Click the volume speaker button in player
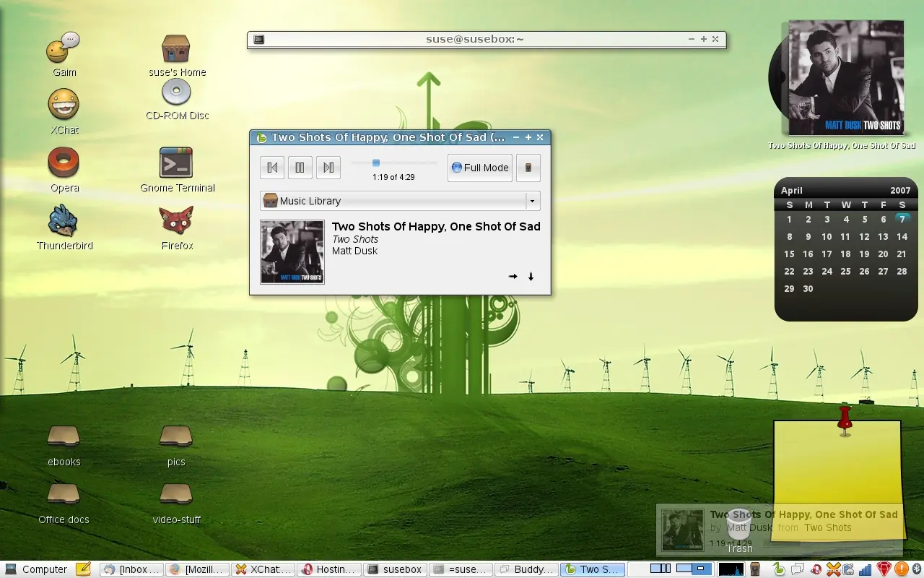This screenshot has height=578, width=924. [x=528, y=168]
